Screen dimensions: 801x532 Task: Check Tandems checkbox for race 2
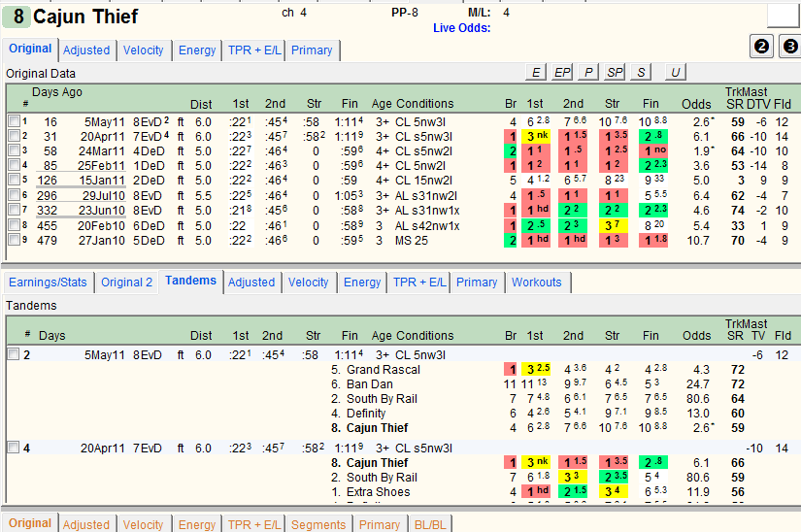(x=14, y=354)
